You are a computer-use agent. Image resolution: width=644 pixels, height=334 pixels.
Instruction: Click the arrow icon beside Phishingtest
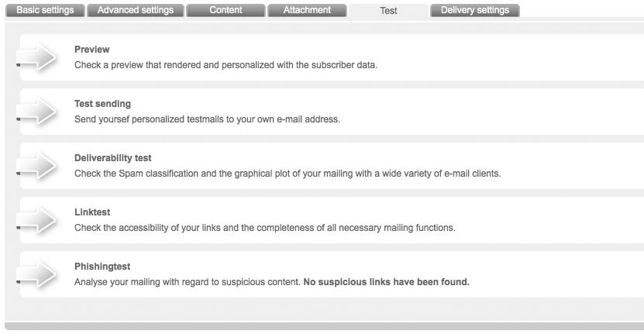pyautogui.click(x=39, y=274)
